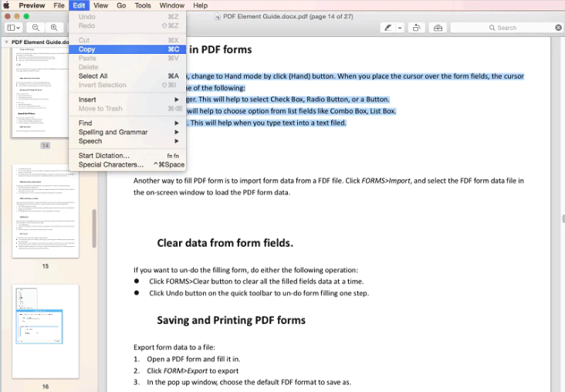Click the 'Clear data from form fields.' heading
This screenshot has height=392, width=565.
click(225, 243)
